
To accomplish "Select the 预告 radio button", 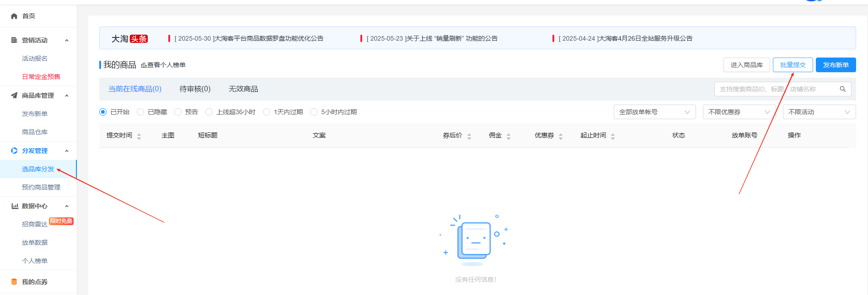I will 178,112.
